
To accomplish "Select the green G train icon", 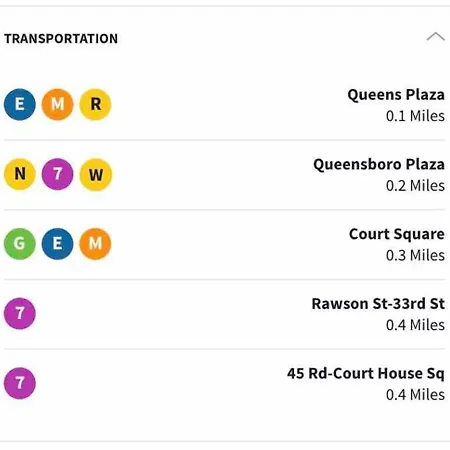I will pyautogui.click(x=20, y=244).
